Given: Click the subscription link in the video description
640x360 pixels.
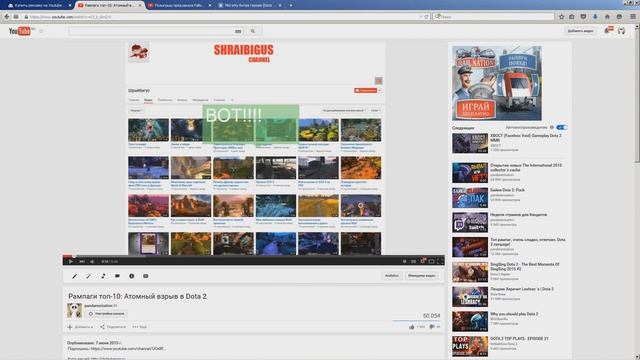Looking at the screenshot, I should [128, 349].
